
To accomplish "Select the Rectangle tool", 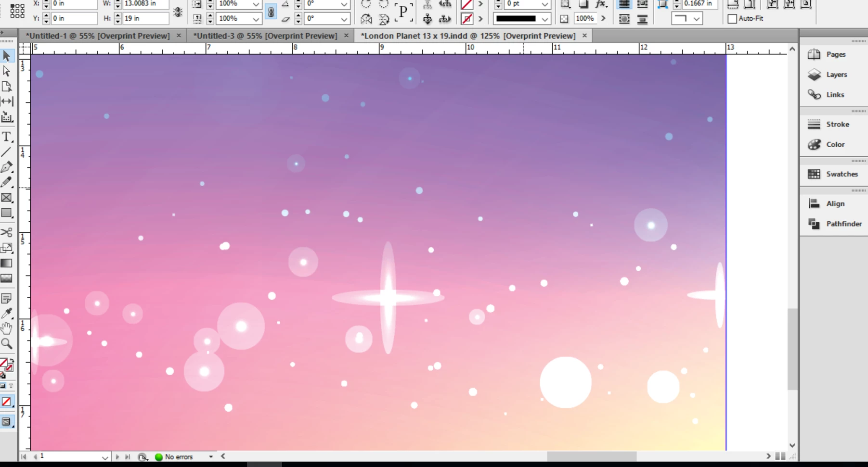I will click(x=7, y=213).
